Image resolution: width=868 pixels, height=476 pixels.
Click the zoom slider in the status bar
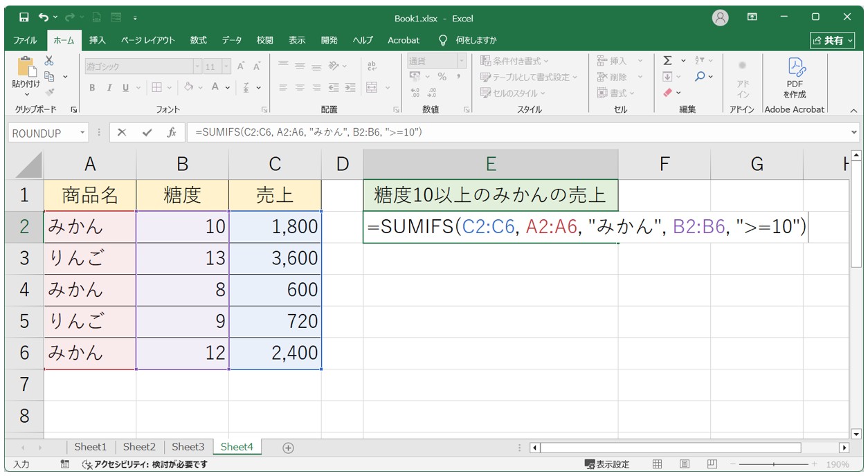click(x=773, y=464)
